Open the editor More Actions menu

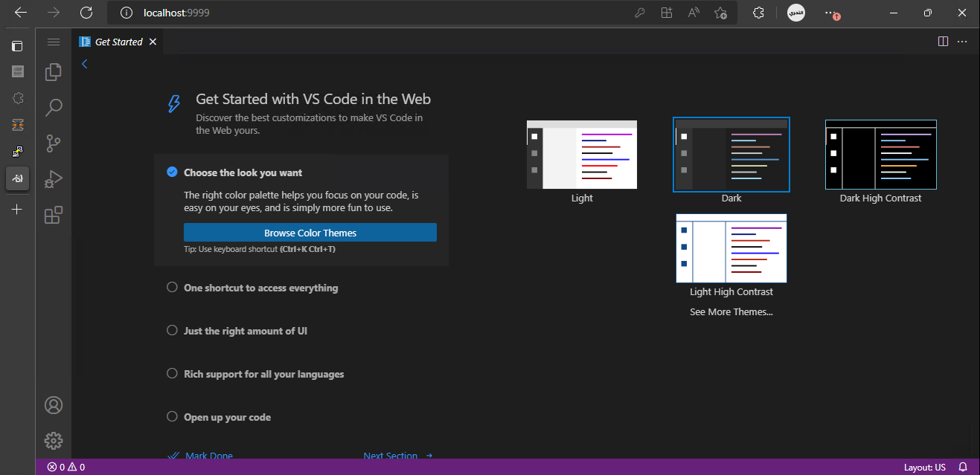coord(962,42)
